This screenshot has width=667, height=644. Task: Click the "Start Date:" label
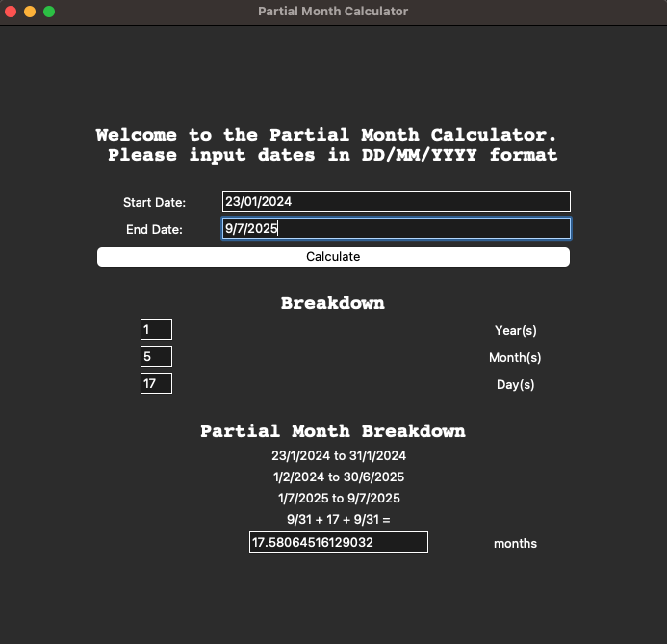point(154,202)
